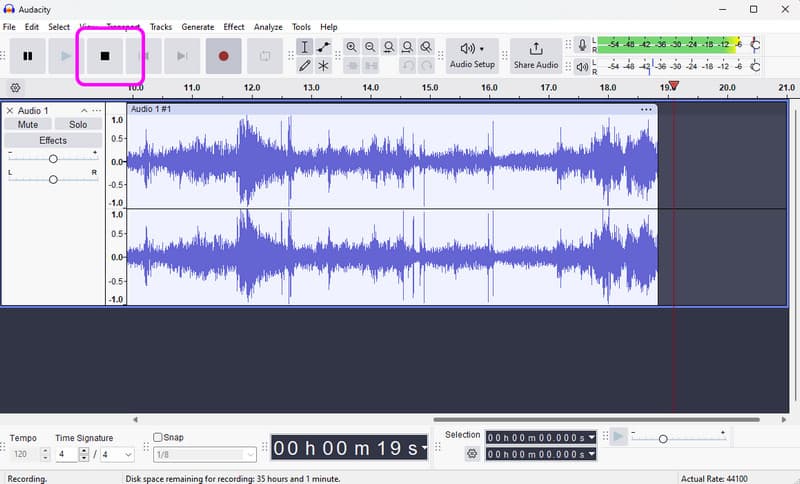
Task: Select the Selection tool
Action: tap(305, 47)
